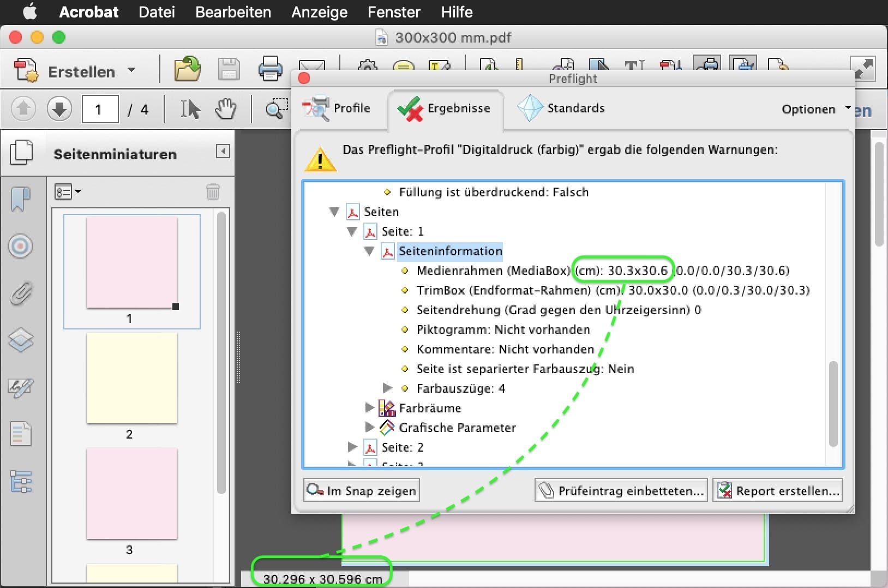Select page 3 thumbnail
Viewport: 888px width, 588px height.
(132, 494)
